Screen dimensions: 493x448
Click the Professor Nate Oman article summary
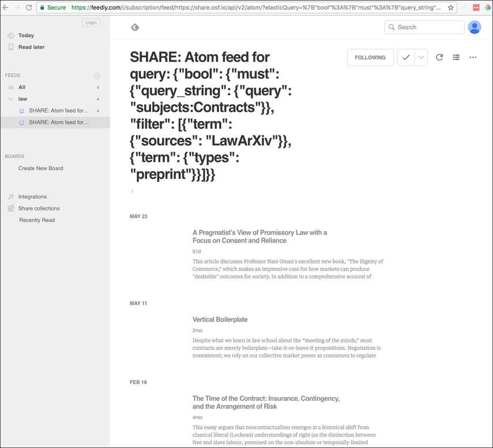click(288, 269)
